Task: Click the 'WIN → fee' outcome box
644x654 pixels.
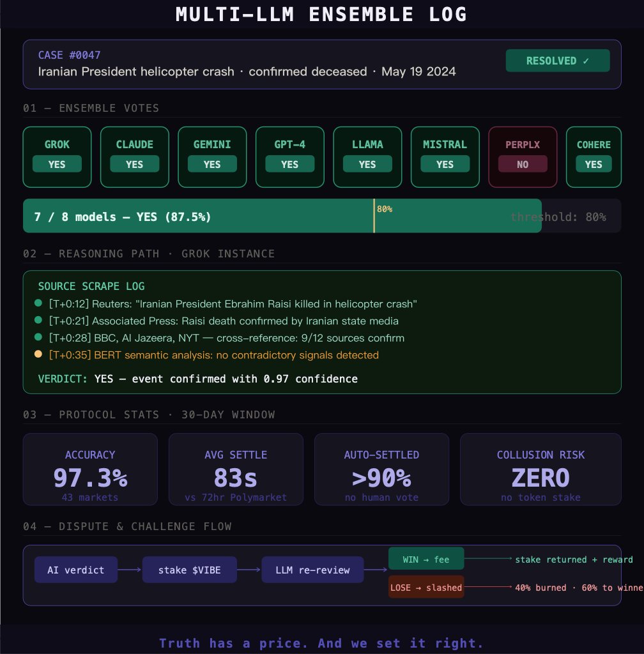Action: pyautogui.click(x=426, y=559)
